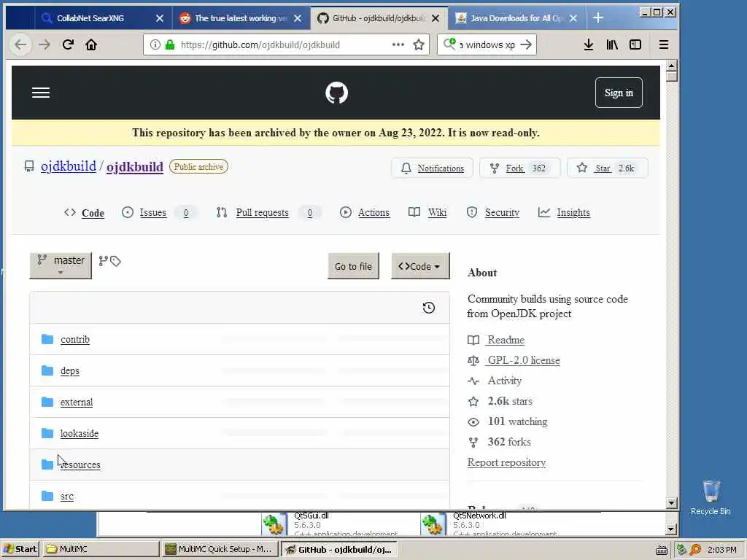Viewport: 747px width, 560px height.
Task: Open the Activity link in About
Action: 505,381
